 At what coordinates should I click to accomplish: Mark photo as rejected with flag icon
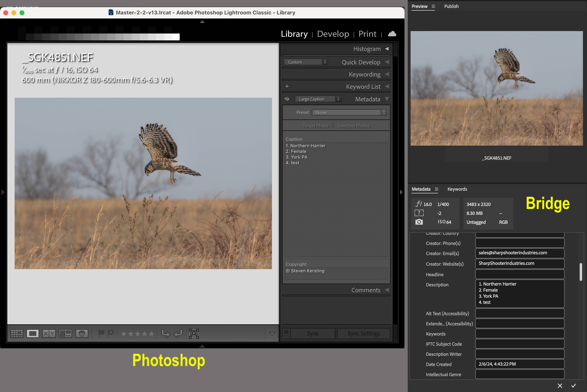111,333
